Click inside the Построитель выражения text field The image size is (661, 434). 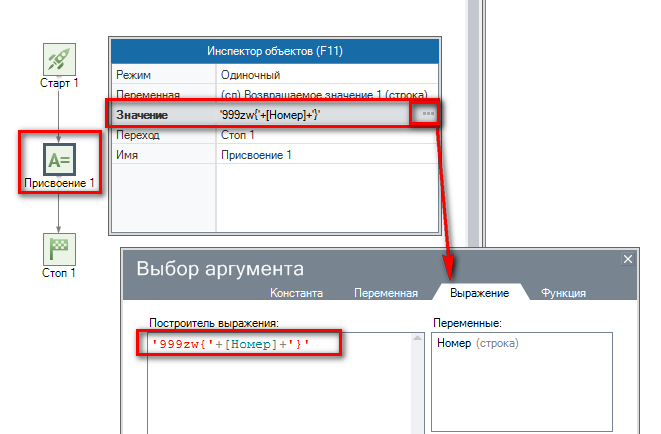click(x=280, y=390)
